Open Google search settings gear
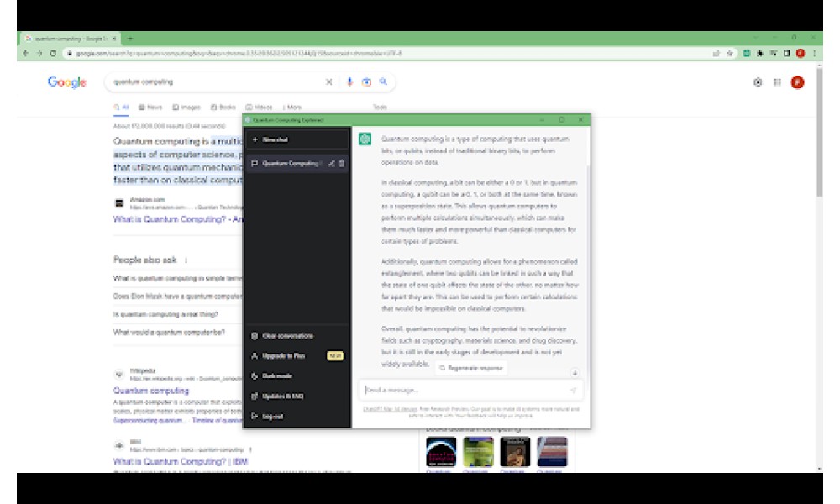Image resolution: width=840 pixels, height=504 pixels. coord(758,82)
